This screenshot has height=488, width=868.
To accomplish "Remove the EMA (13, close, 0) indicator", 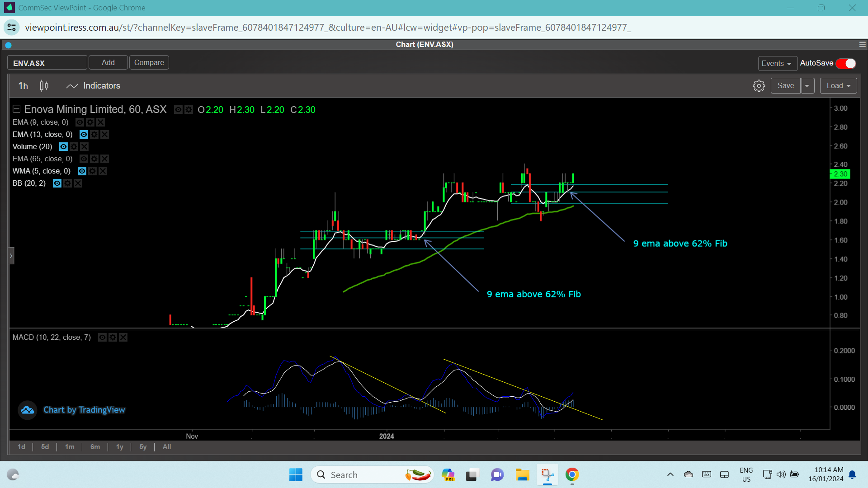I will 104,135.
